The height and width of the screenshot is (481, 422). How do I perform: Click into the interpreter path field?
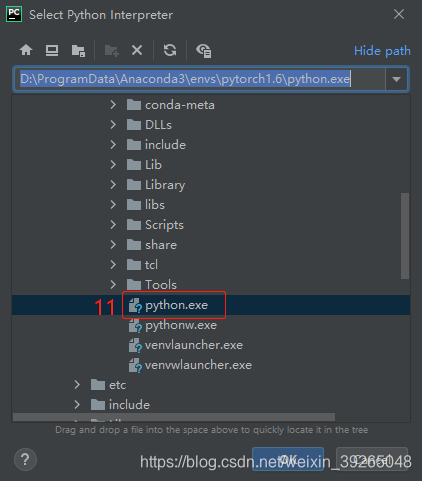tap(199, 79)
